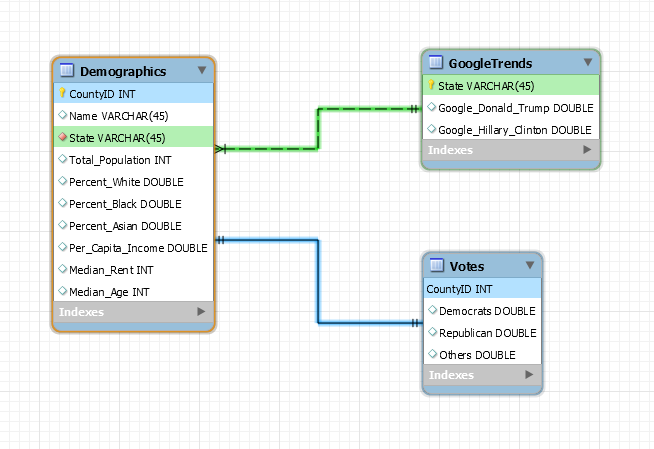The width and height of the screenshot is (654, 449).
Task: Select the Democrats DOUBLE column
Action: point(483,311)
